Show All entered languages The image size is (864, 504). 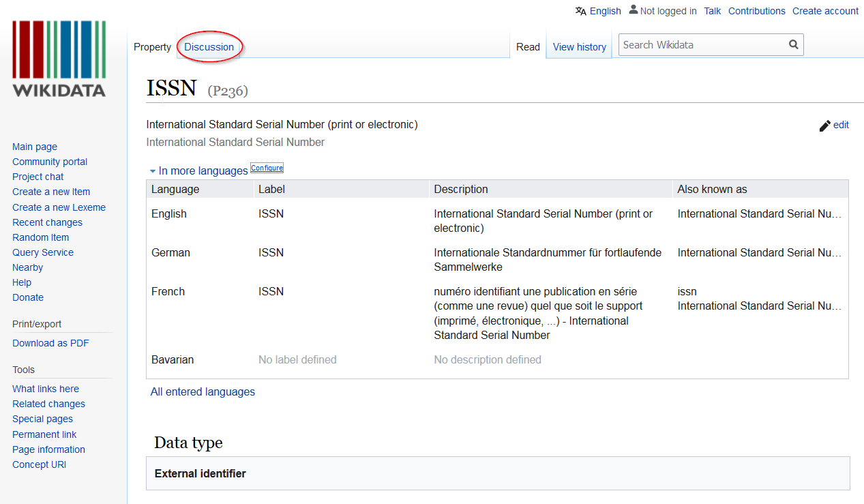[x=203, y=392]
